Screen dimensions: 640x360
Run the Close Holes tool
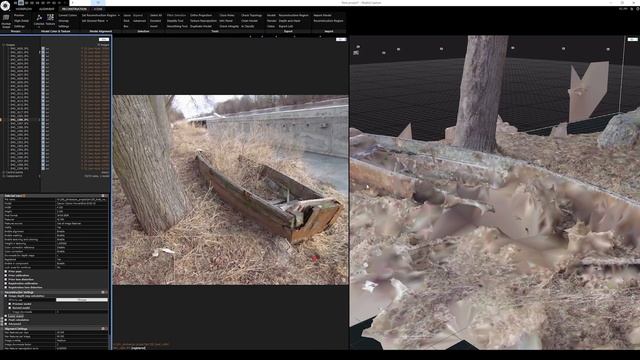pyautogui.click(x=227, y=16)
